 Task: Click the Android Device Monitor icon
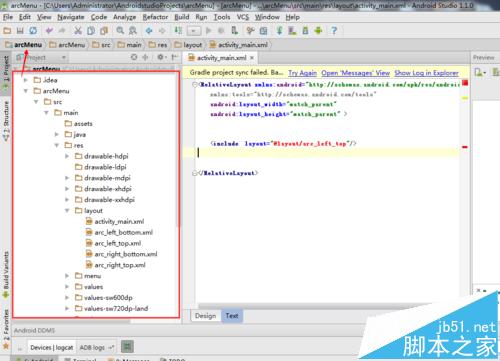tap(318, 31)
